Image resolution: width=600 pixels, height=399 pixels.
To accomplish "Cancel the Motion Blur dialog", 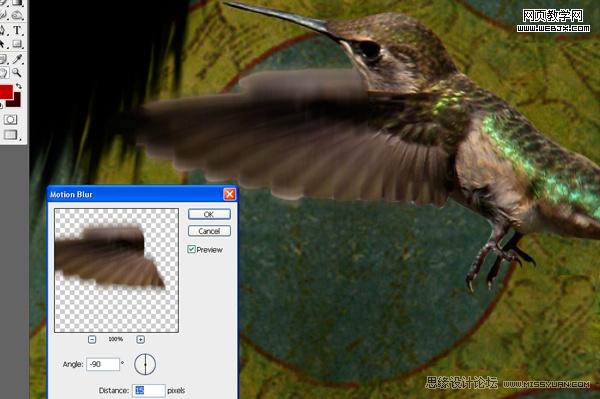I will (x=209, y=231).
